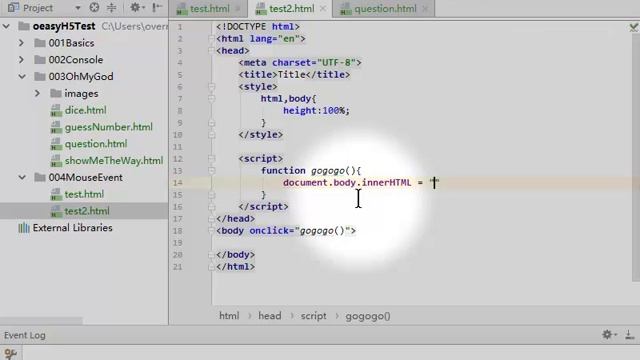Click the html breadcrumb
This screenshot has height=360, width=640.
229,316
